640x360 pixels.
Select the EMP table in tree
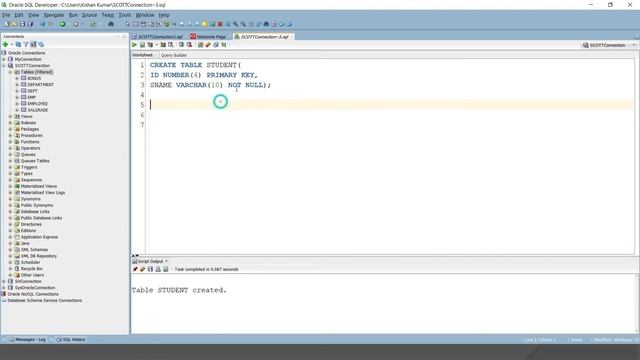[31, 97]
